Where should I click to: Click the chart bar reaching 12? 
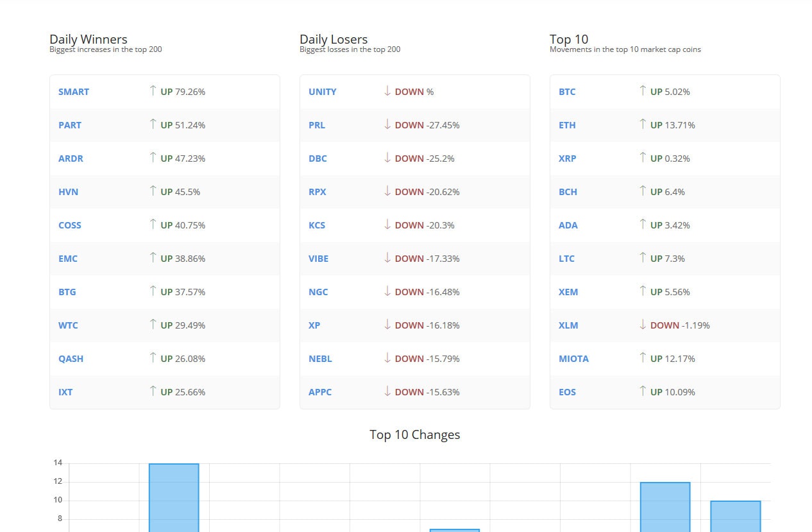tap(665, 507)
